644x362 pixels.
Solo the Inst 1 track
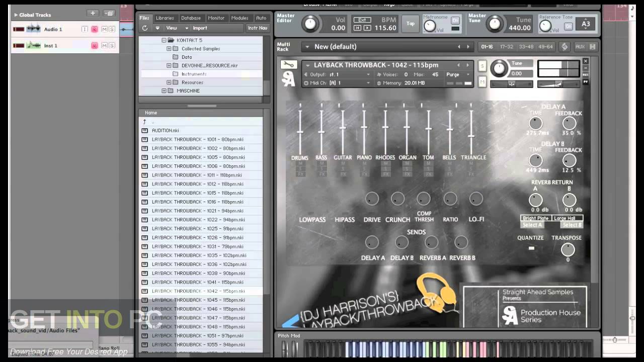click(112, 45)
